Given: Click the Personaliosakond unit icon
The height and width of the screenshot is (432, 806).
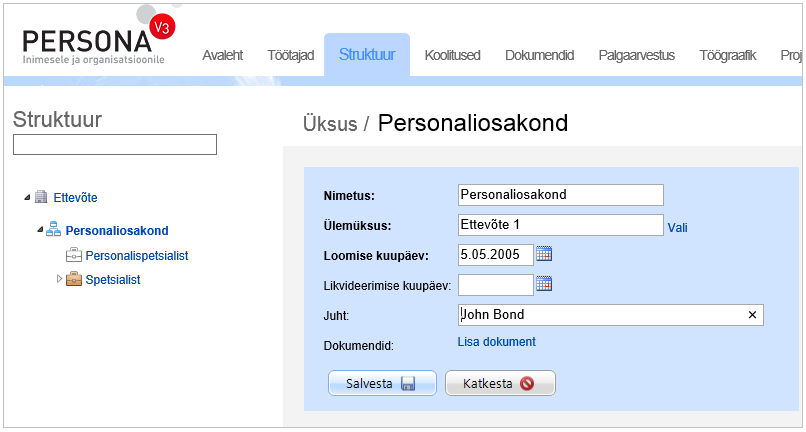Looking at the screenshot, I should [54, 230].
